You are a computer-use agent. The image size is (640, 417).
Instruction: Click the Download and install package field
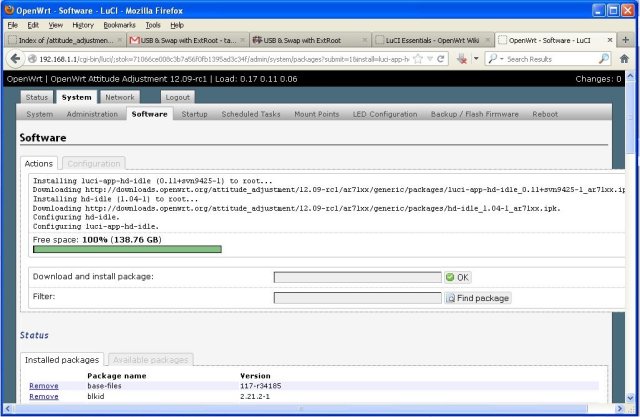[x=357, y=277]
